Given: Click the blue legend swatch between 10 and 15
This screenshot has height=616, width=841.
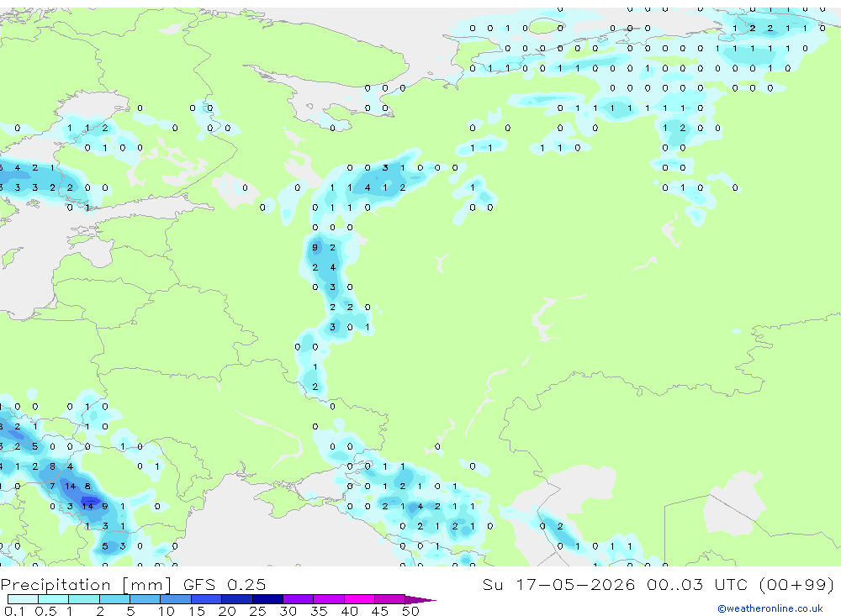Looking at the screenshot, I should [x=176, y=599].
